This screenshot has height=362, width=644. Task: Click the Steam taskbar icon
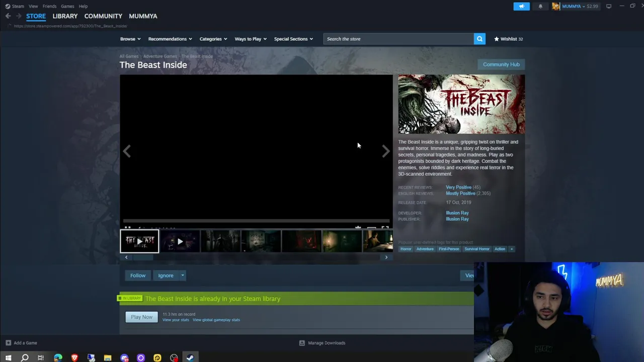click(x=190, y=357)
